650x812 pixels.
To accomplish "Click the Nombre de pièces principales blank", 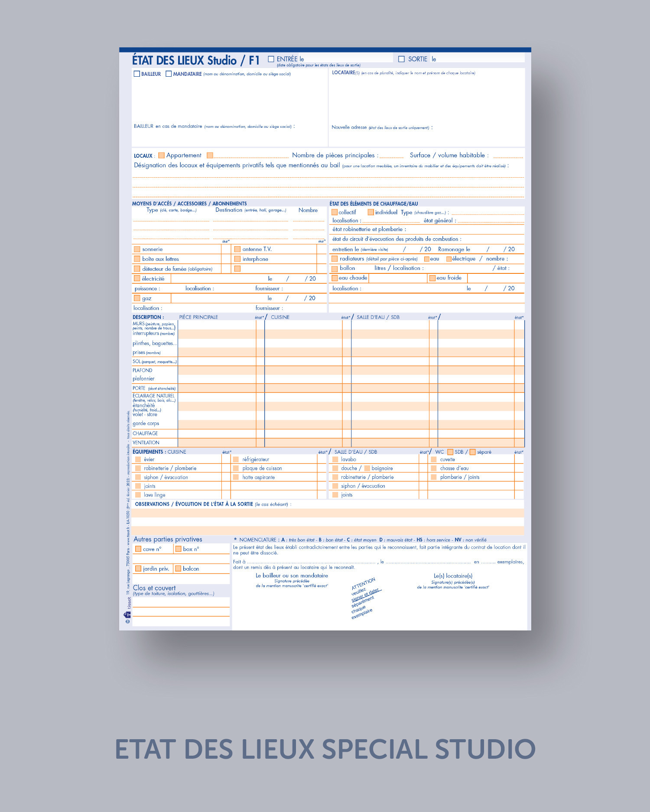I will click(x=391, y=156).
